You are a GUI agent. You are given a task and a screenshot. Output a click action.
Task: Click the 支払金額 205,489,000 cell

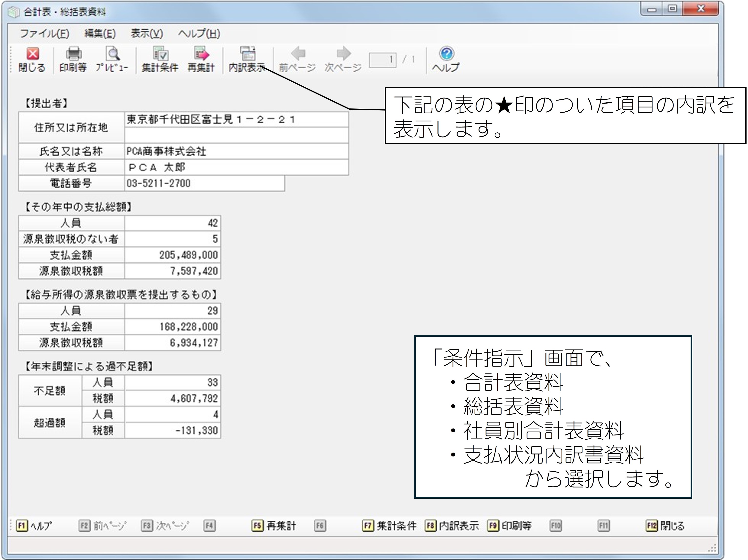(172, 255)
